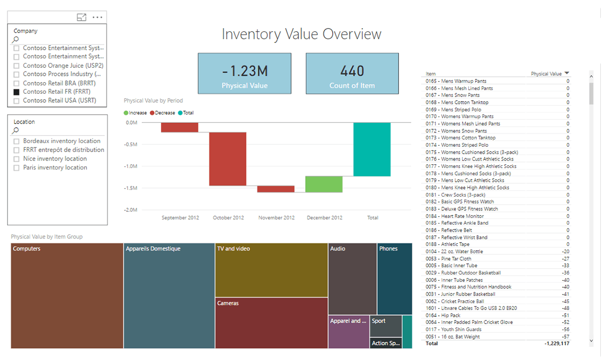Click the Item column header
The width and height of the screenshot is (604, 364).
[x=431, y=74]
